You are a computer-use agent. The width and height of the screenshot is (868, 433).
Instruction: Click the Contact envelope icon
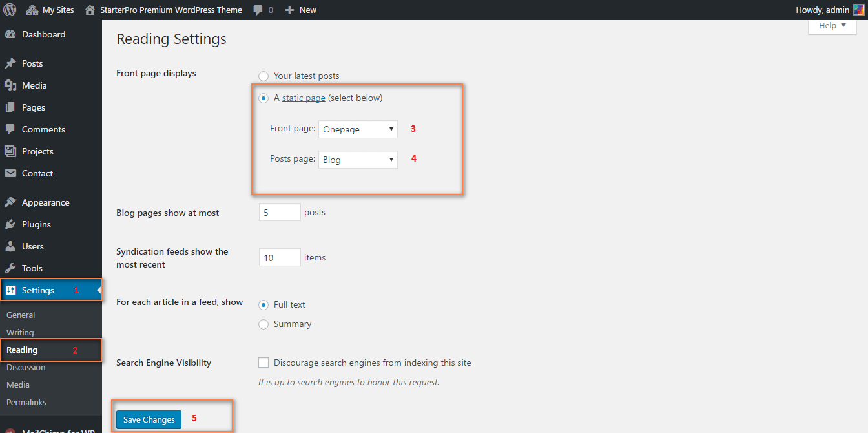click(x=10, y=173)
